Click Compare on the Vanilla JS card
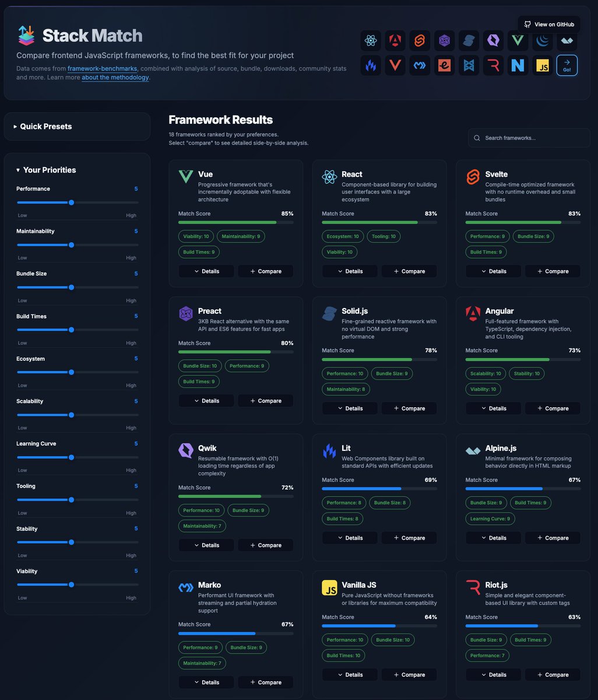598x700 pixels. pos(409,675)
